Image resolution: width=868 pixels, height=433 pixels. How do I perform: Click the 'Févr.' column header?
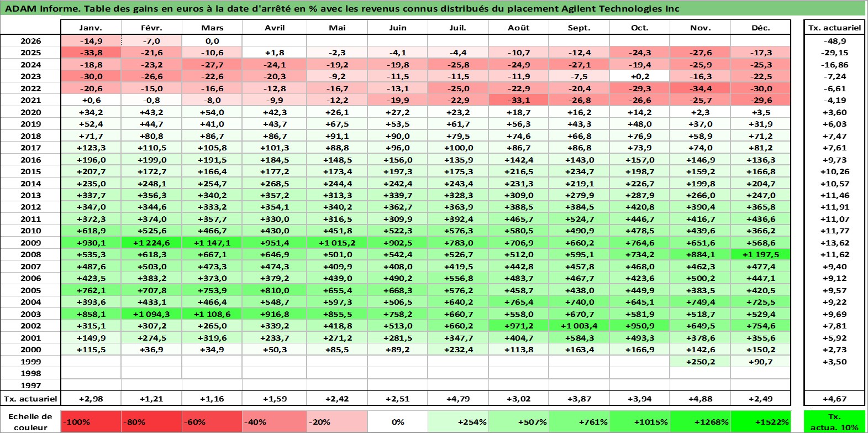click(151, 28)
